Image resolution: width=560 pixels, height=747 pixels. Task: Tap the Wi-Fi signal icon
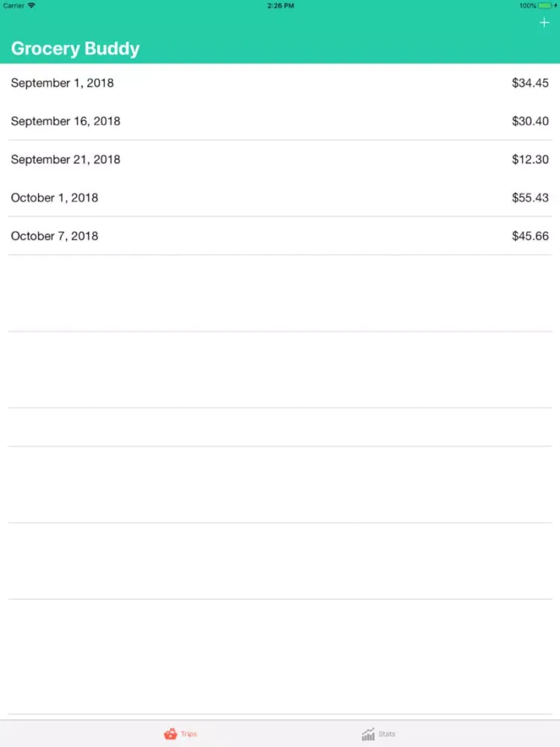click(x=31, y=5)
